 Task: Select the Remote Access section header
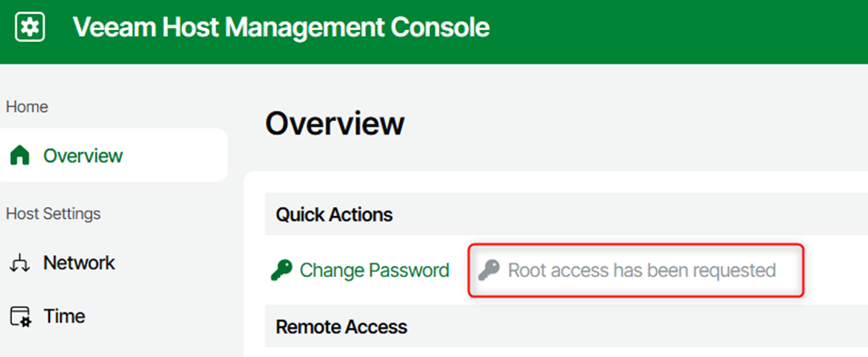click(566, 326)
